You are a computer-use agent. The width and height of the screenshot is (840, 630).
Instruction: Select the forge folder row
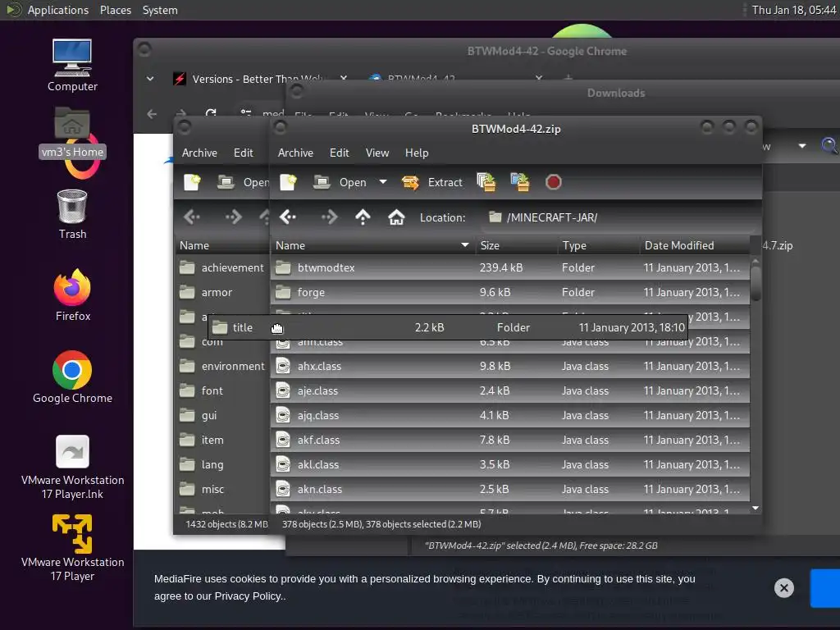click(x=510, y=293)
